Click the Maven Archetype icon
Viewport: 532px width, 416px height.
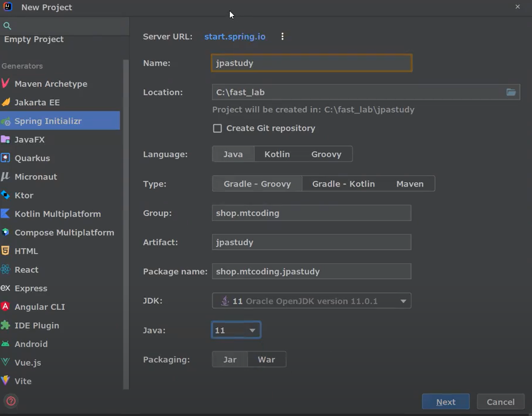point(5,83)
